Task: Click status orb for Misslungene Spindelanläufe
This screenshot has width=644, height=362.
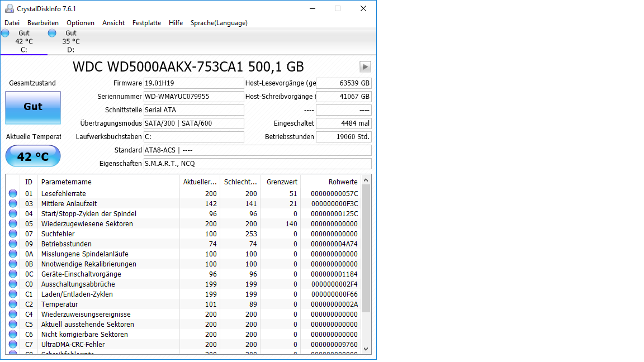Action: [x=13, y=254]
